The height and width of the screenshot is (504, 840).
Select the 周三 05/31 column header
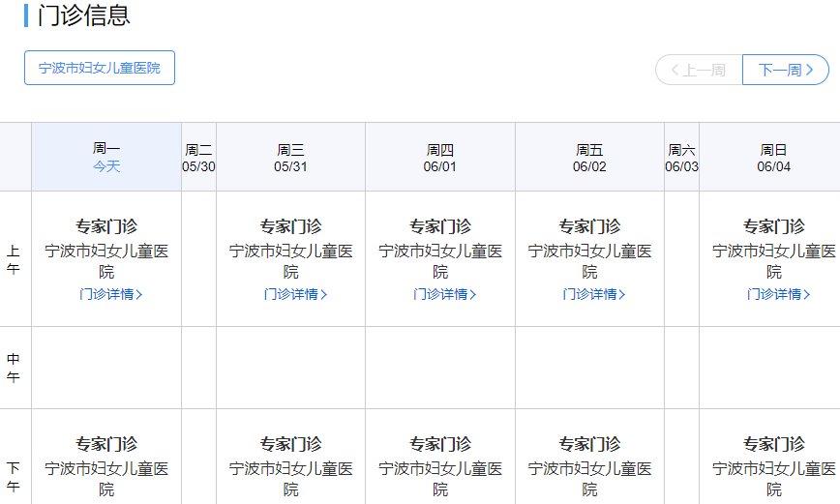(x=290, y=157)
